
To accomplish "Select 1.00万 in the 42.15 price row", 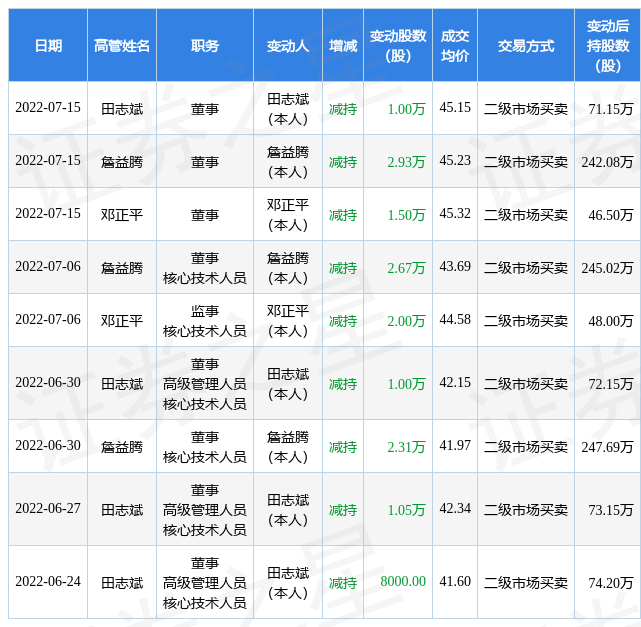I will point(406,384).
